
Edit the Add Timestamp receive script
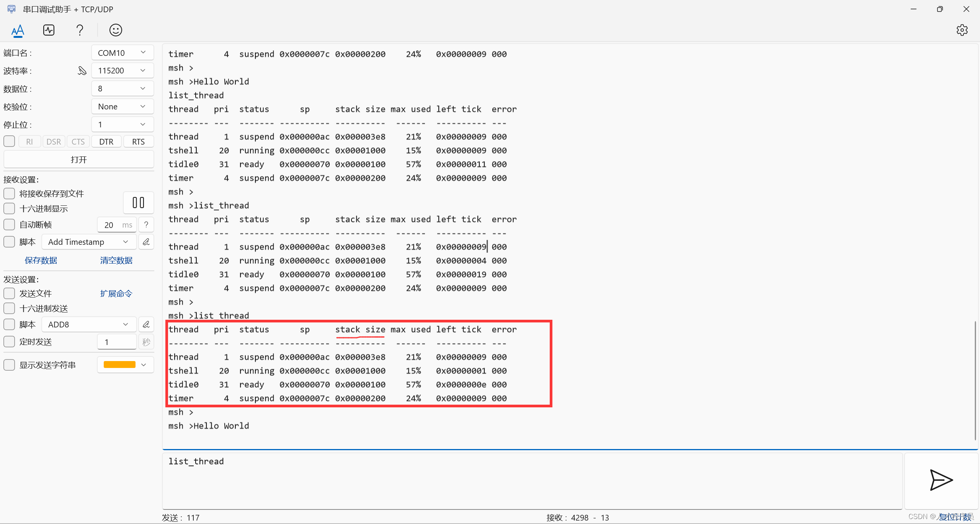[146, 242]
